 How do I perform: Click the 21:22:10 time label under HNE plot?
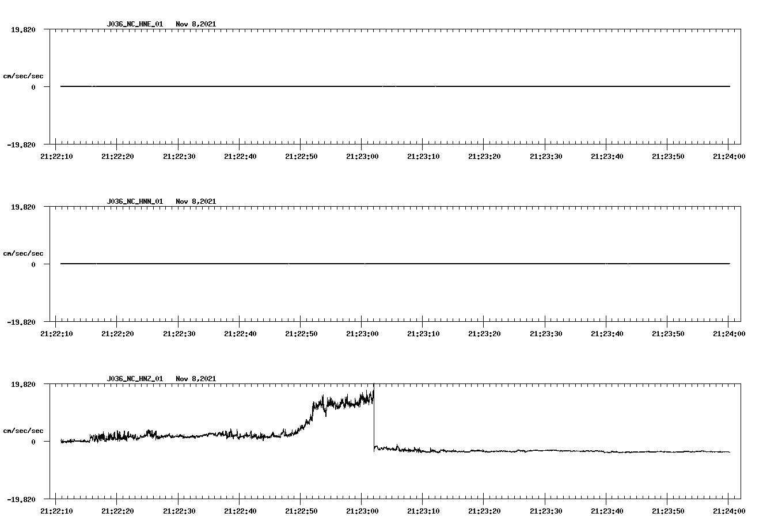pos(56,156)
